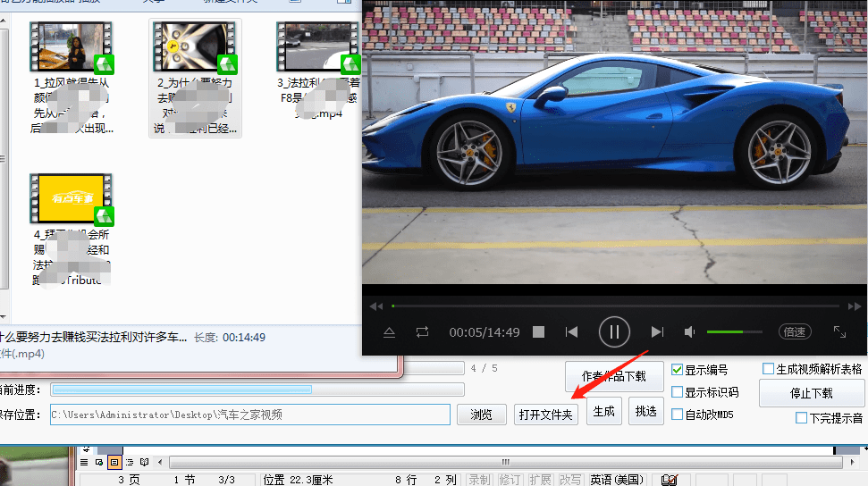868x486 pixels.
Task: Check the 生成视频解析表格 option
Action: tap(768, 369)
